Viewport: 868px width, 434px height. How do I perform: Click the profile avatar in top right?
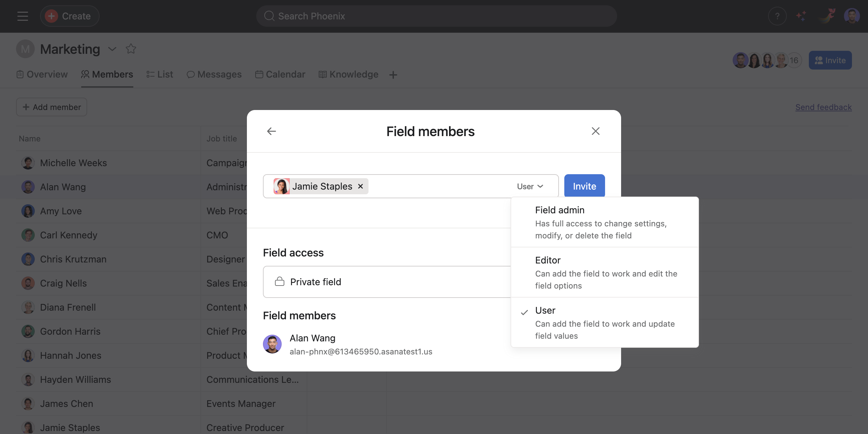(x=851, y=16)
